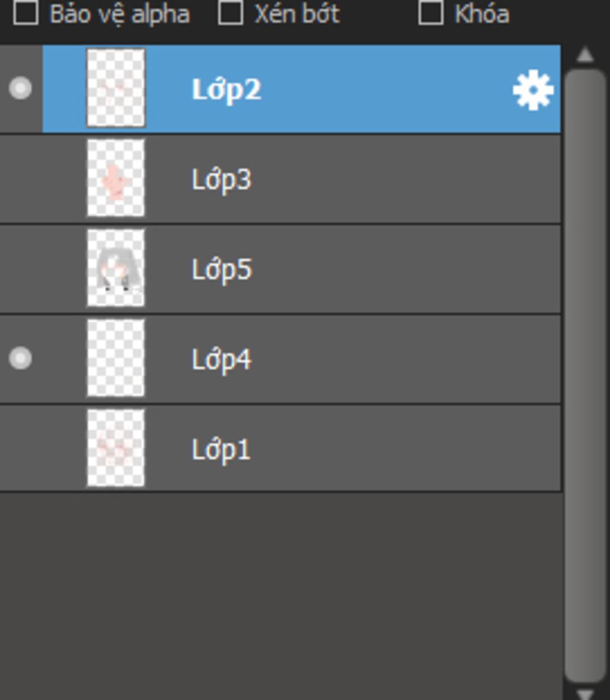This screenshot has height=700, width=610.
Task: Click the empty Lớp4 layer thumbnail
Action: [116, 358]
